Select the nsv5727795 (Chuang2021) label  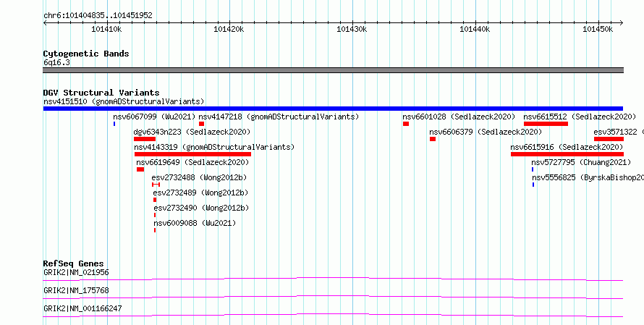(x=581, y=162)
